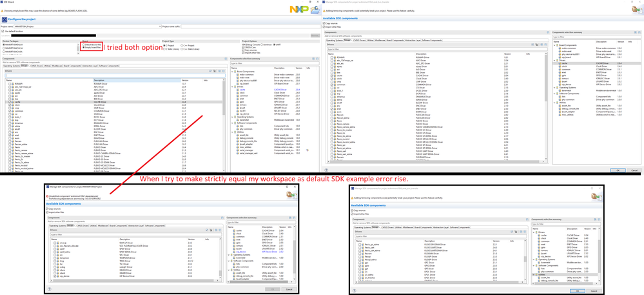Click warning icon beside empty board files message
The height and width of the screenshot is (295, 644).
(3, 10)
